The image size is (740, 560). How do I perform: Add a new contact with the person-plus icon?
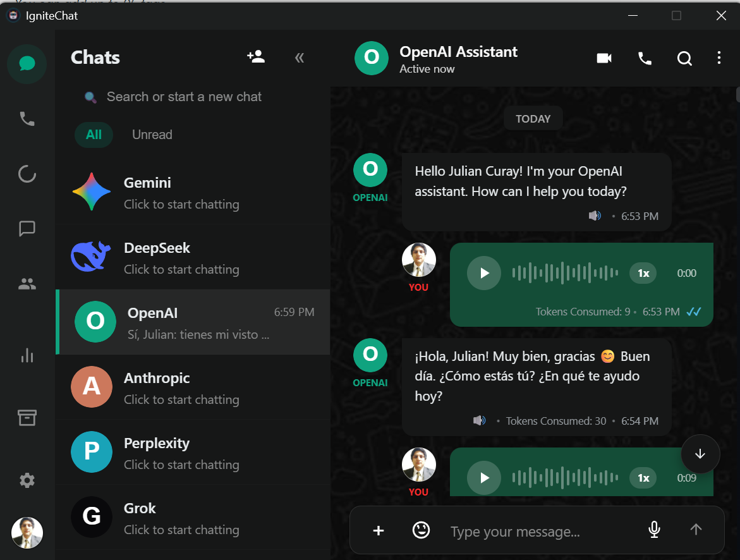point(256,57)
